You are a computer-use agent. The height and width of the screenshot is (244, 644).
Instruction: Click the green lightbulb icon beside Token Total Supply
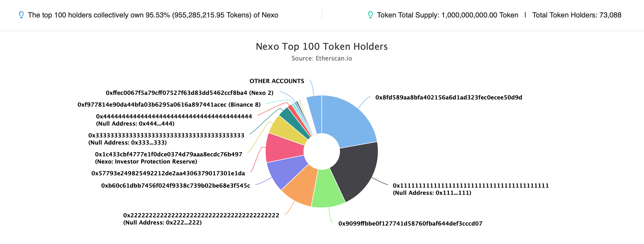tap(370, 15)
